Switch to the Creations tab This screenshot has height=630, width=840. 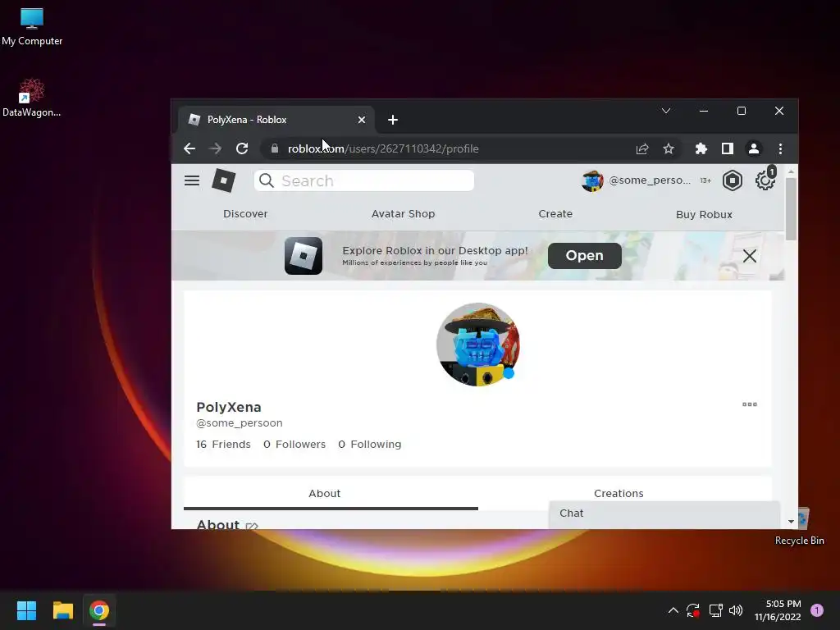click(619, 493)
